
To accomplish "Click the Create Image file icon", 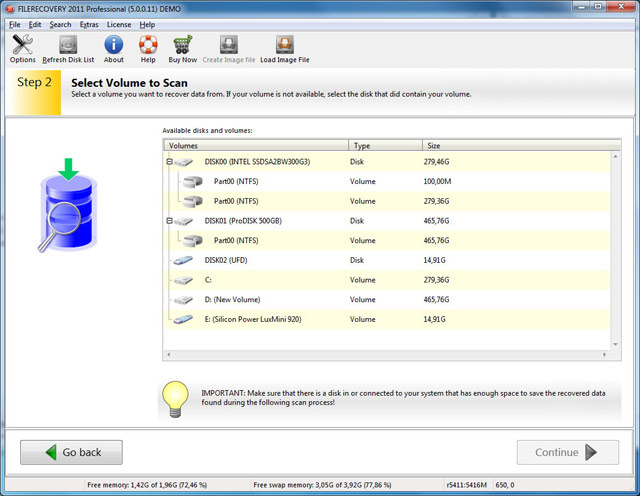I will click(x=229, y=44).
